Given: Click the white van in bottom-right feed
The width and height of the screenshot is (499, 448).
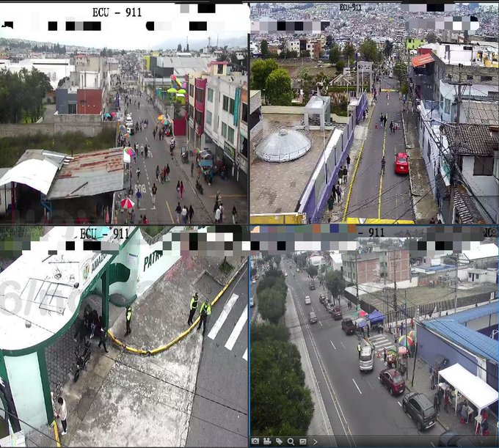Looking at the screenshot, I should click(x=366, y=359).
